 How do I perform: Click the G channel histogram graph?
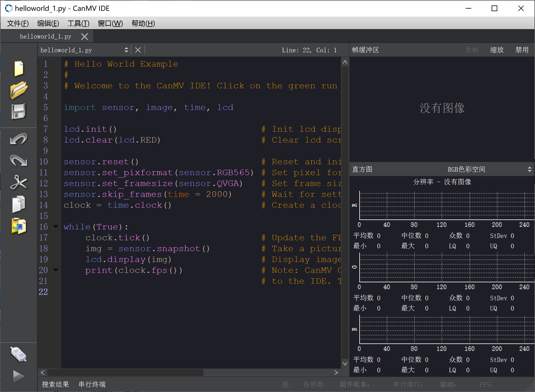tap(447, 267)
